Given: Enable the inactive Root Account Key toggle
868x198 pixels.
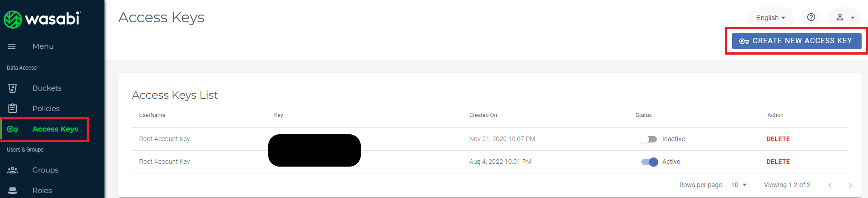Looking at the screenshot, I should pyautogui.click(x=649, y=139).
